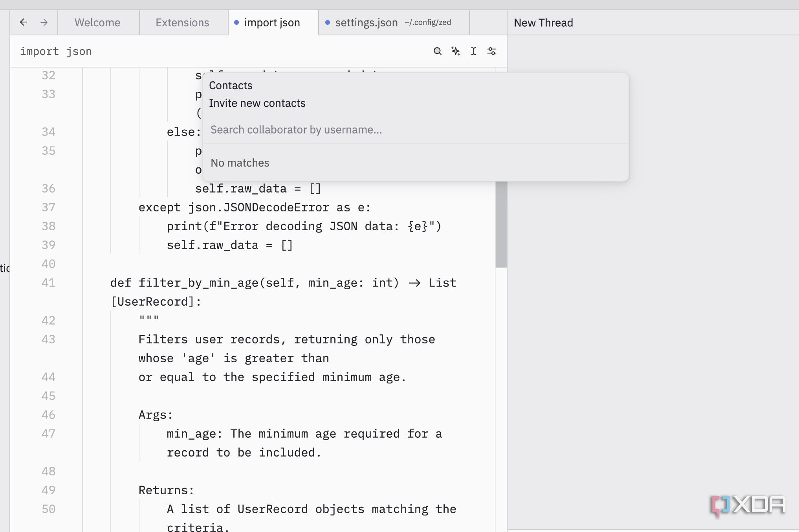Place cursor on except json.JSONDecodeError line

[x=255, y=207]
